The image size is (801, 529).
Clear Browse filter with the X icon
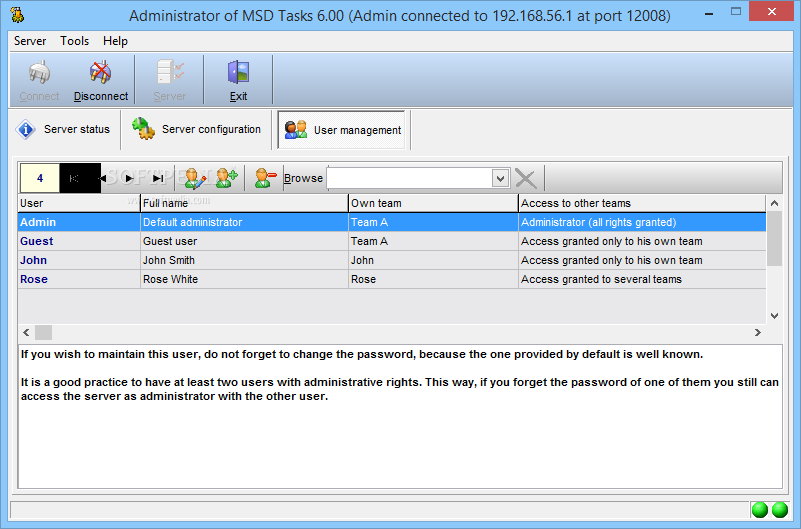click(526, 179)
